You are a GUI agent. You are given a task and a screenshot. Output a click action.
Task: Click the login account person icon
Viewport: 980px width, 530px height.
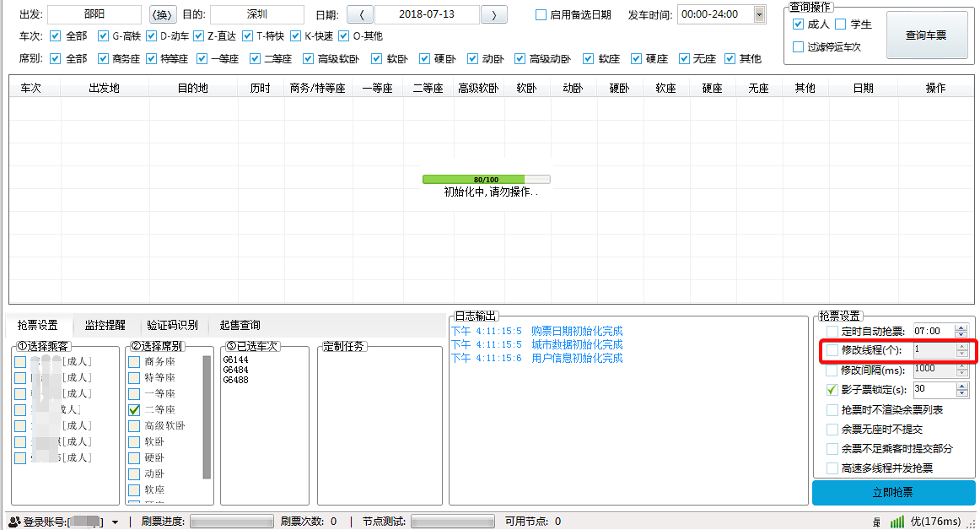(x=13, y=521)
